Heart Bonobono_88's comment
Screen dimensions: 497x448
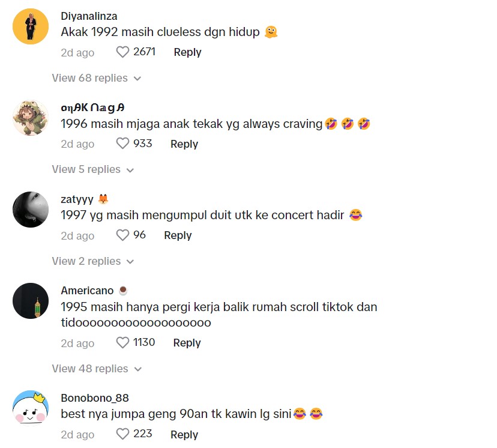(122, 434)
